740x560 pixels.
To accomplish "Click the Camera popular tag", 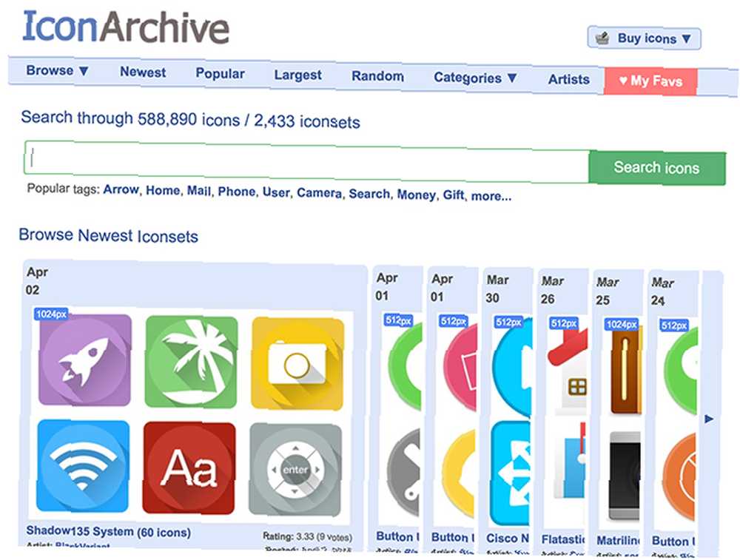I will [x=319, y=193].
